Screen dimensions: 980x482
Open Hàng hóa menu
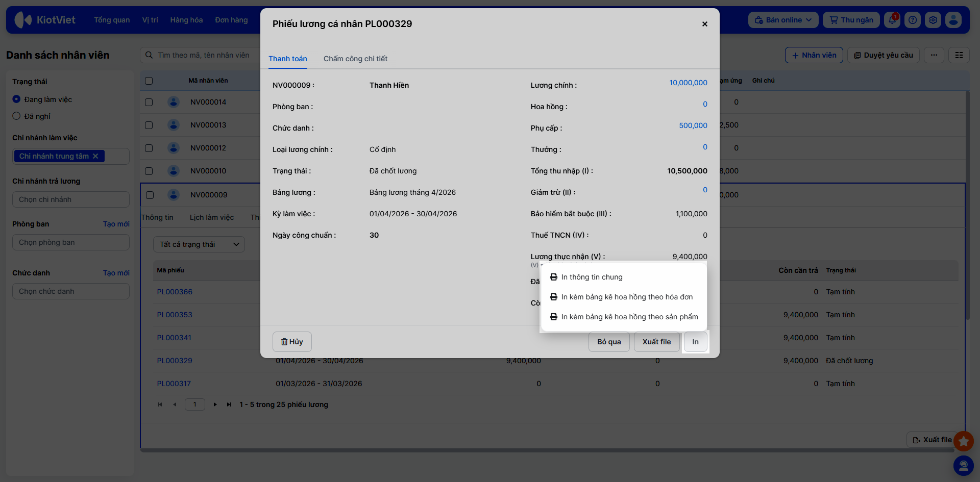[186, 20]
